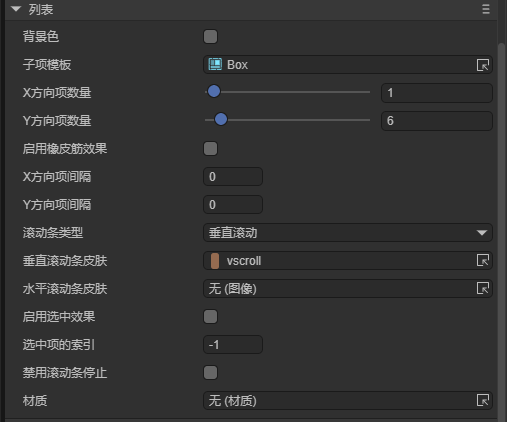Click the vscroll skin thumbnail icon

click(215, 261)
